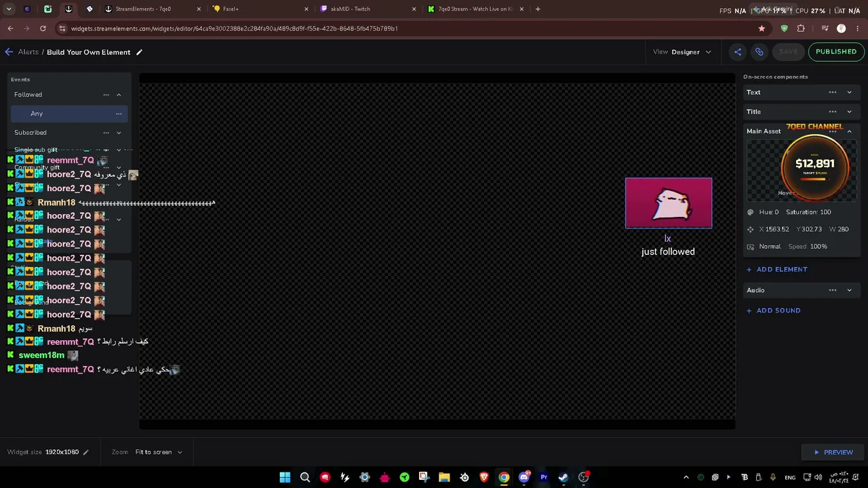The width and height of the screenshot is (868, 488).
Task: Click the SAVE button
Action: [788, 52]
